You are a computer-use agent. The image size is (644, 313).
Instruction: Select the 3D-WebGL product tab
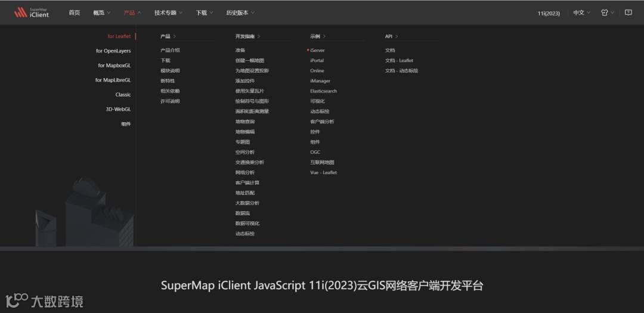click(118, 109)
